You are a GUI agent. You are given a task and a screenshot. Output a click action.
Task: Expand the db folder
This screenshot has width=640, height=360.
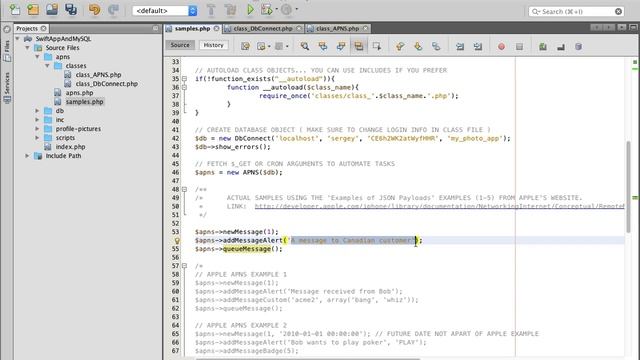pos(38,111)
